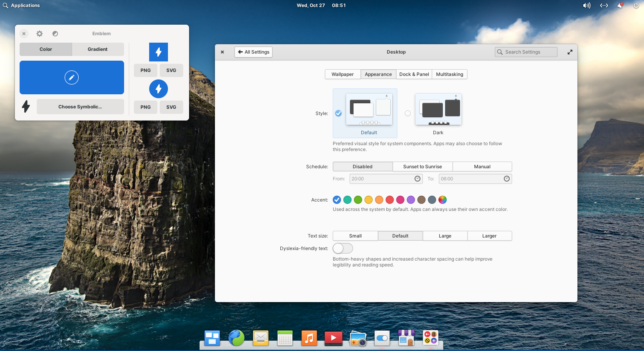Open the Mail app in the dock
Viewport: 644px width, 351px height.
click(261, 338)
